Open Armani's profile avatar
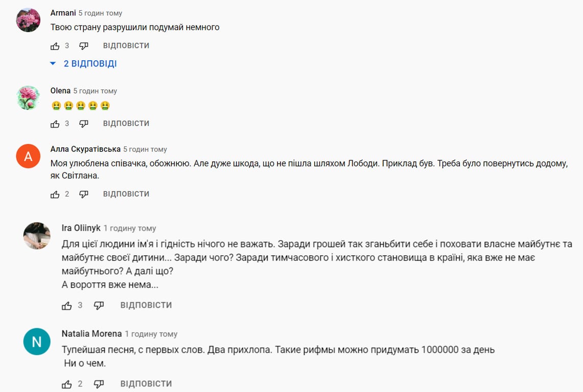583x392 pixels. (x=29, y=20)
